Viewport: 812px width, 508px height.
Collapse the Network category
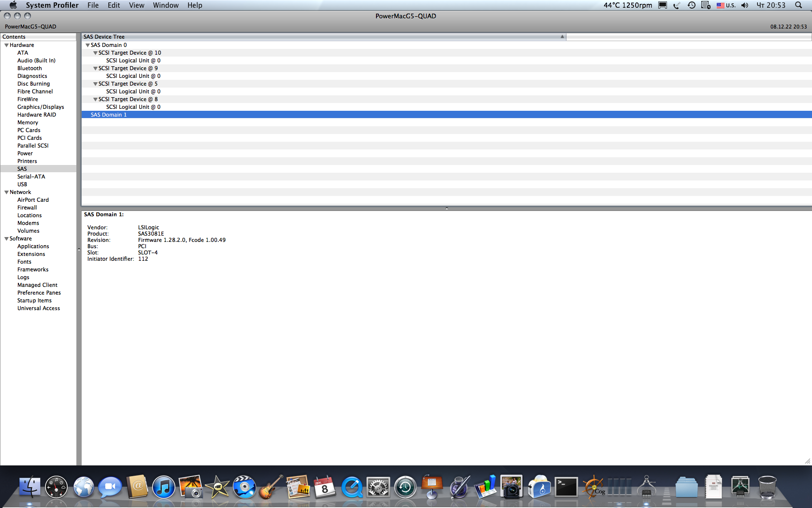[x=6, y=192]
